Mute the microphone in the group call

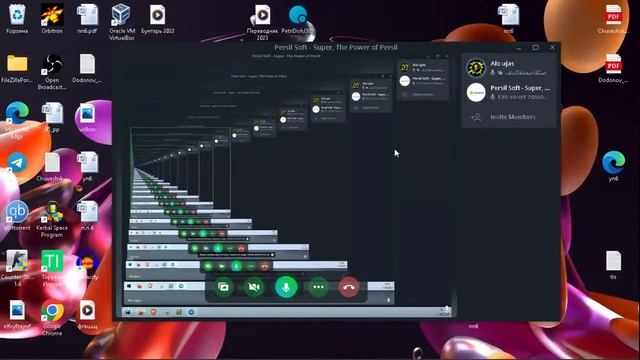click(286, 287)
